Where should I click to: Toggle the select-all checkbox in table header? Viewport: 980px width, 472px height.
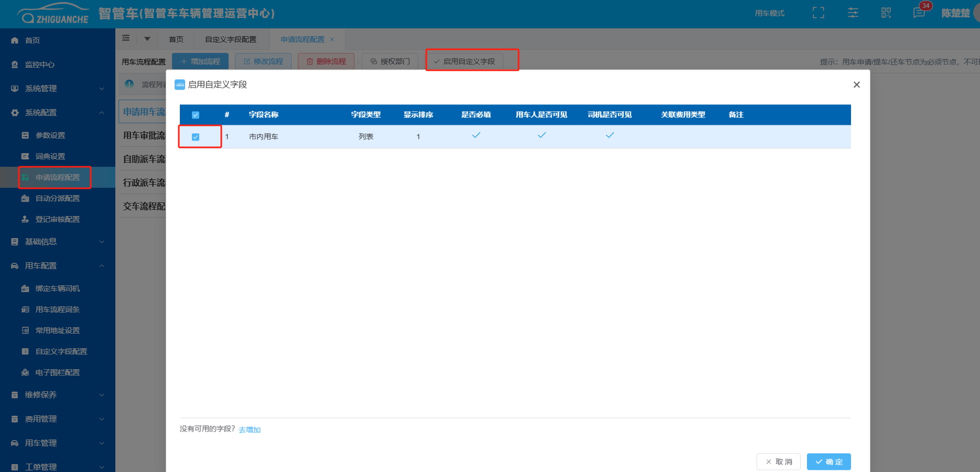tap(196, 115)
